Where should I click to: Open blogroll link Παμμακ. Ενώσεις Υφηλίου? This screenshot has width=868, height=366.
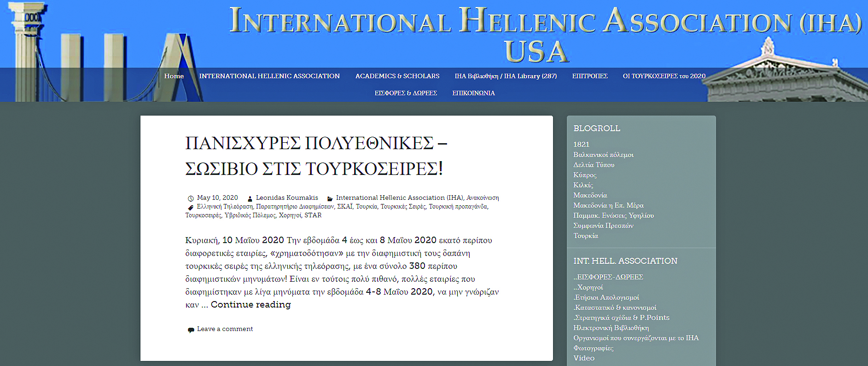[x=613, y=215]
